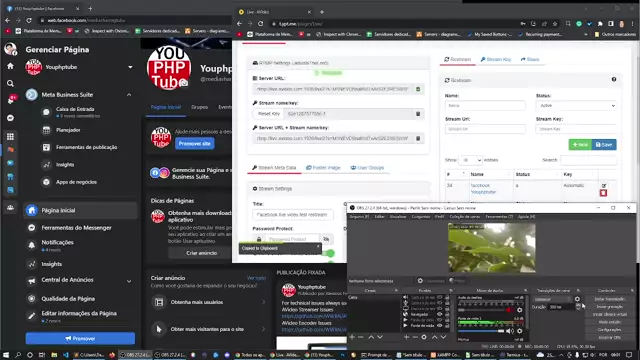The height and width of the screenshot is (360, 640).
Task: Open Windows Start menu
Action: [6, 355]
